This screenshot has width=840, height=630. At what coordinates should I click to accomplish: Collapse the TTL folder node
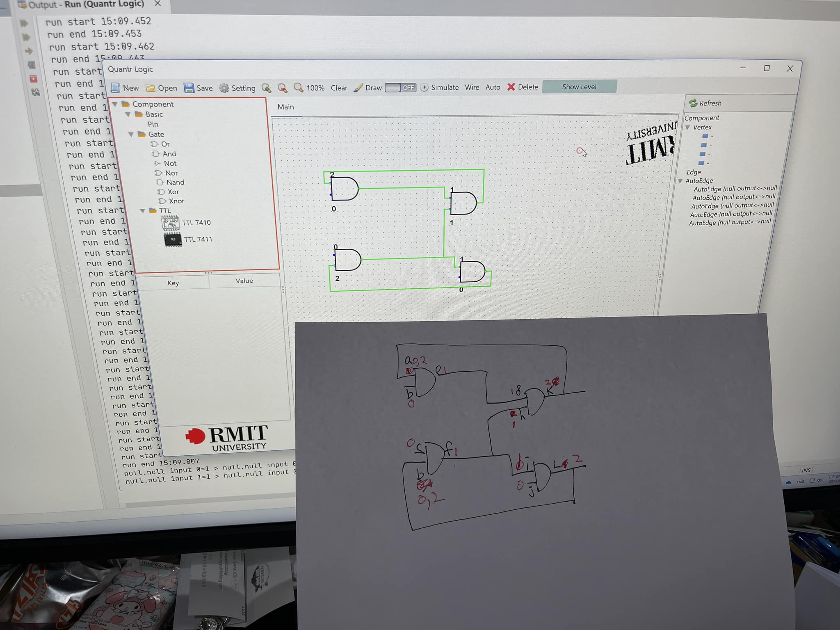(142, 211)
